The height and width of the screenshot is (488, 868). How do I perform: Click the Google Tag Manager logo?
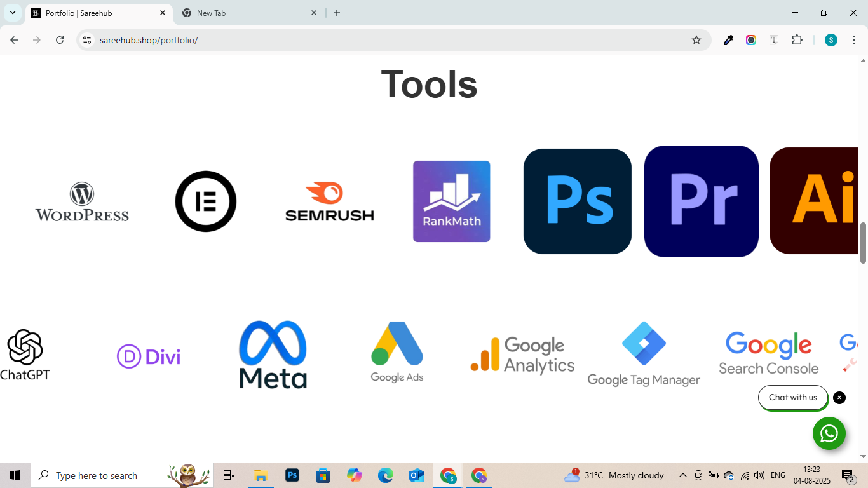pos(644,354)
